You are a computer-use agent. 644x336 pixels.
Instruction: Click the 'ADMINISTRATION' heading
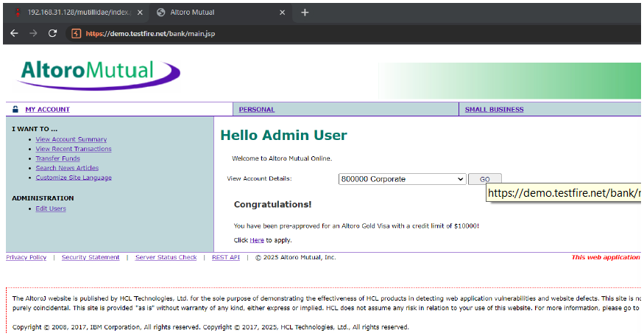pos(43,197)
